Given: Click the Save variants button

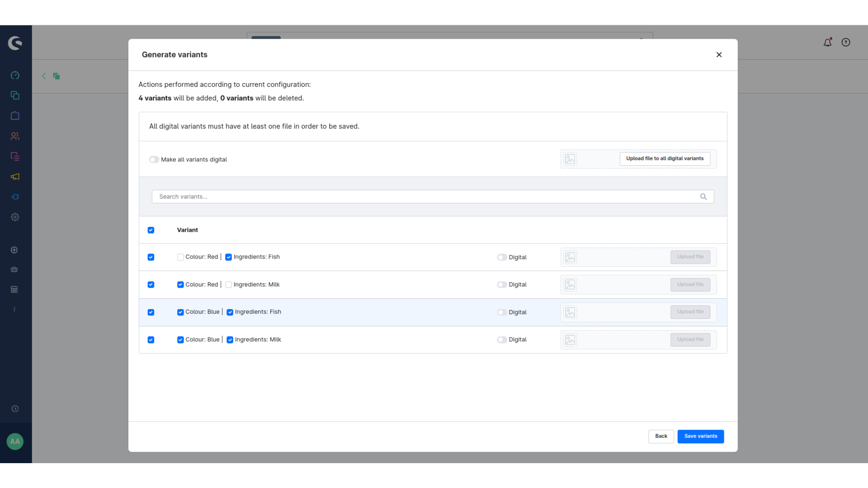Looking at the screenshot, I should (x=700, y=436).
